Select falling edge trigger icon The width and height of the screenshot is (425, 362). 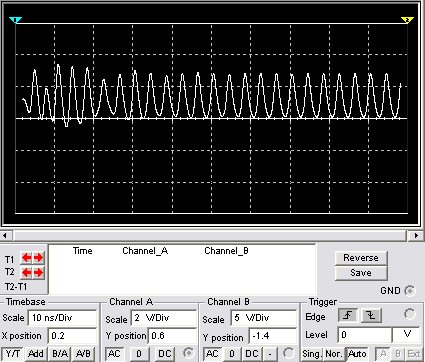371,315
